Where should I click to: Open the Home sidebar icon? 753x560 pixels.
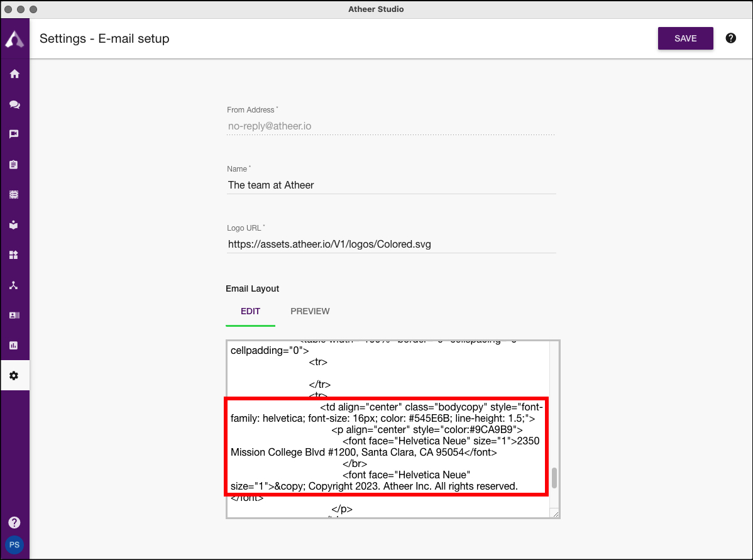(14, 74)
